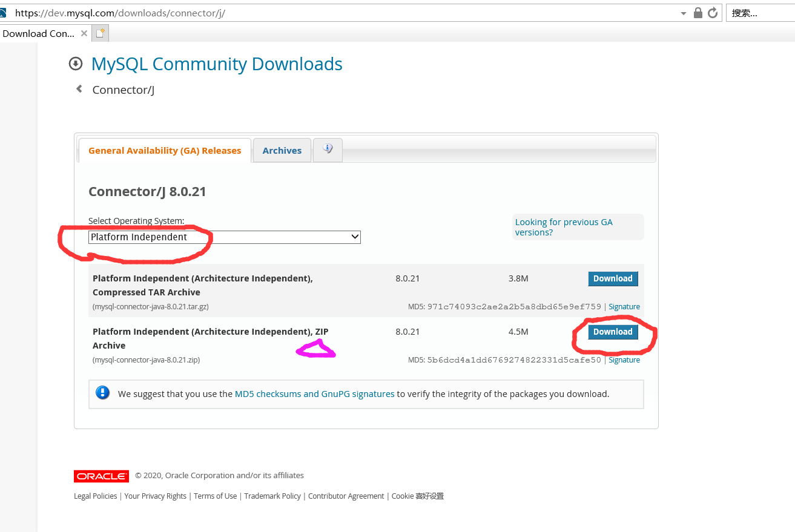Click the Oracle logo in footer

click(101, 476)
